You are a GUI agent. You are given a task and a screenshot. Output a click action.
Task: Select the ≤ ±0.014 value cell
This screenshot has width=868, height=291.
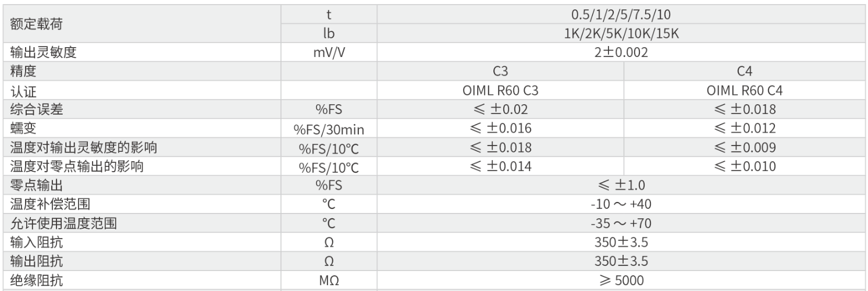500,166
